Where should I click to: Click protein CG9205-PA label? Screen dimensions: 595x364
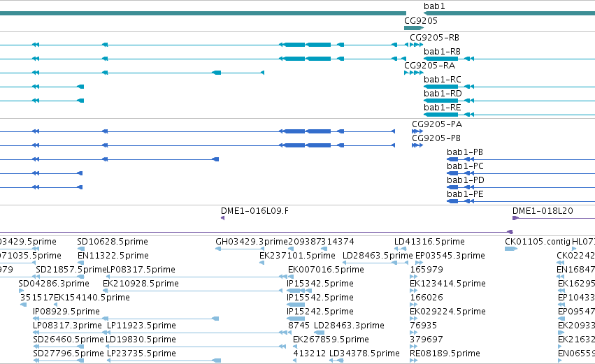pyautogui.click(x=437, y=124)
